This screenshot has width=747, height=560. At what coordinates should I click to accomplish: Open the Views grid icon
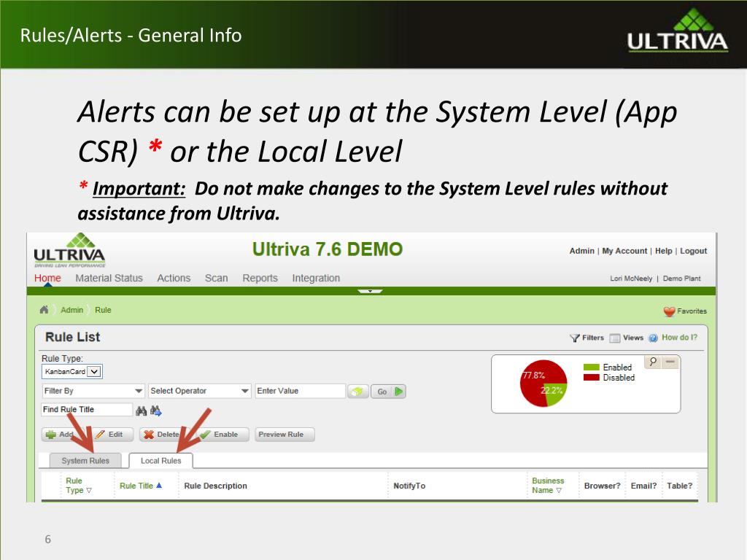(615, 338)
